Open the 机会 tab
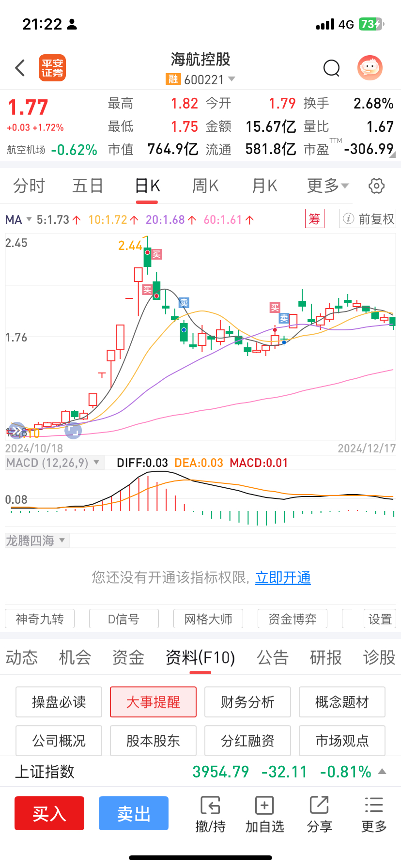This screenshot has width=401, height=868. (75, 657)
